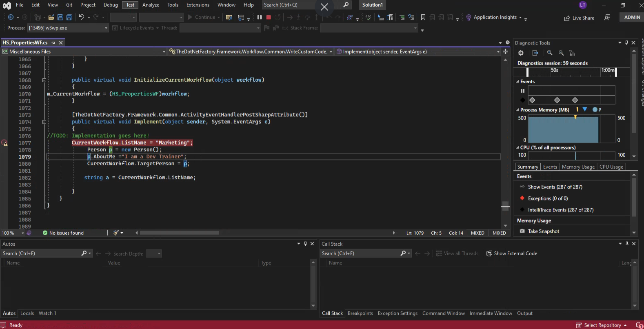Toggle Show External Code
Screen dimensions: 644x329
[512, 253]
